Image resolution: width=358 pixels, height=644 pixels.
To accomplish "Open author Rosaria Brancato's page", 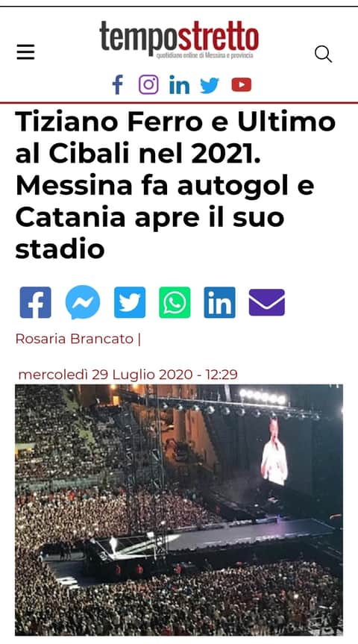I will pos(75,339).
